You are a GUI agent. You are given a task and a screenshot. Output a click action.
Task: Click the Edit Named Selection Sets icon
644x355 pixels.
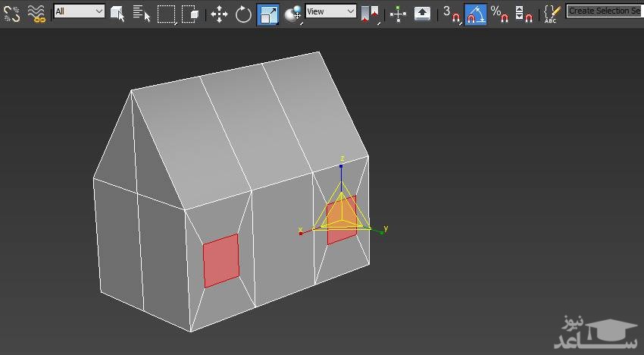[x=552, y=13]
